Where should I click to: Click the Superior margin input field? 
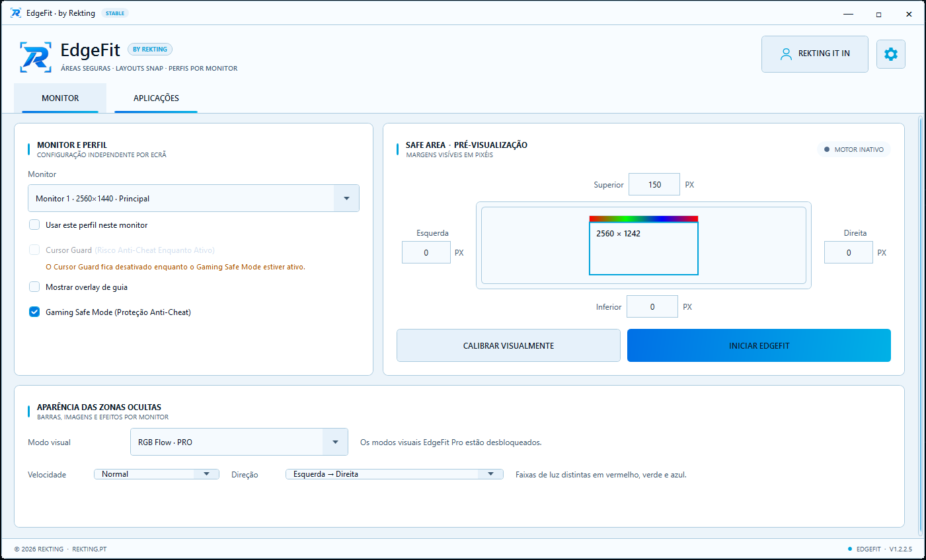654,184
